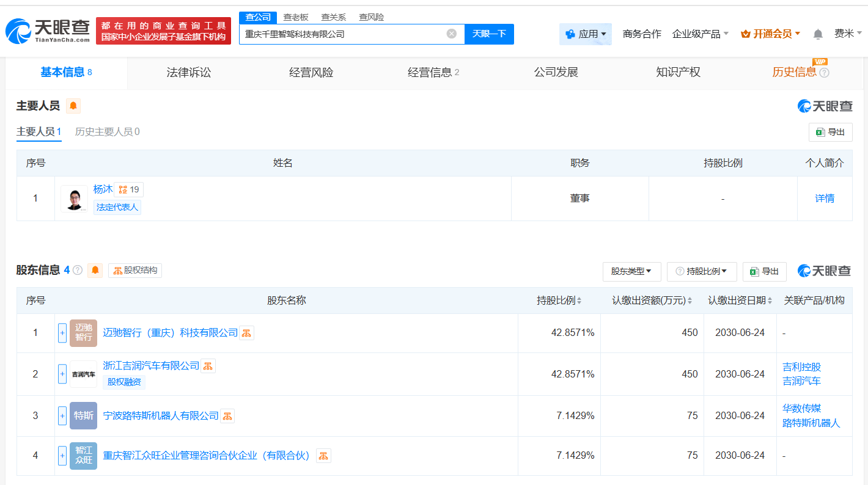Open equity structure icon next to 迈驰智行（重庆）科技有限公司

(246, 333)
